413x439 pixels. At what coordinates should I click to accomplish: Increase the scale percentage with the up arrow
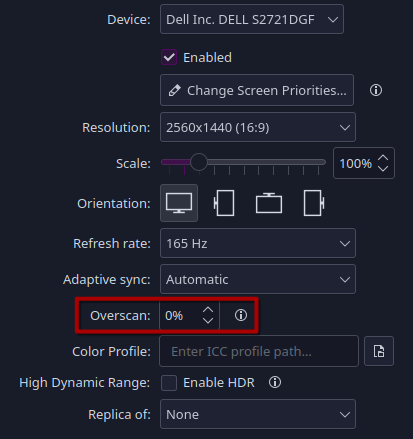[x=383, y=158]
